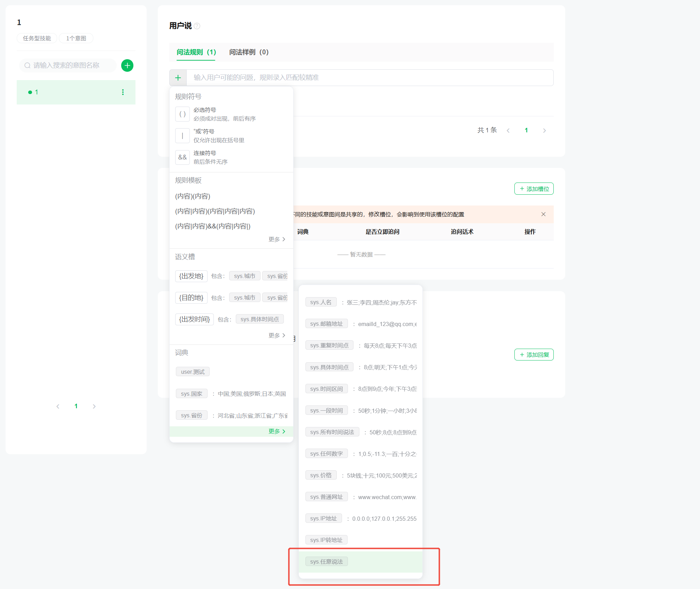Insert the required parentheses symbol
700x589 pixels.
coord(182,114)
